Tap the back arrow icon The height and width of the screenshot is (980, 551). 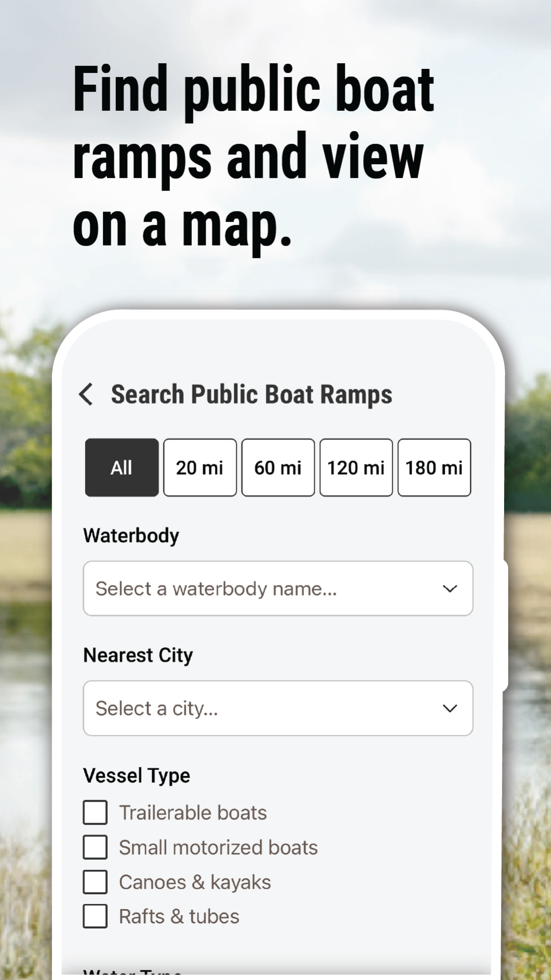(86, 394)
